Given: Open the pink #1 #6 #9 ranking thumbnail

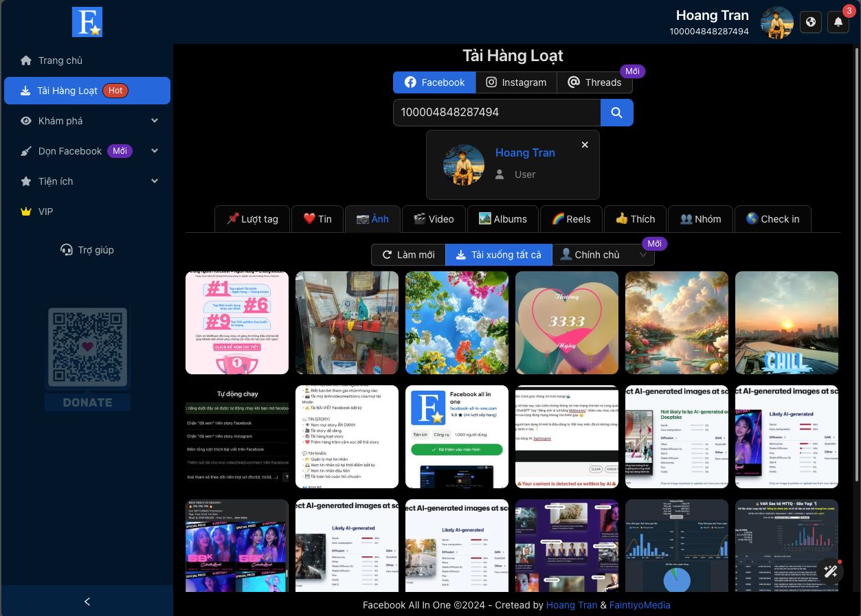Looking at the screenshot, I should coord(237,323).
